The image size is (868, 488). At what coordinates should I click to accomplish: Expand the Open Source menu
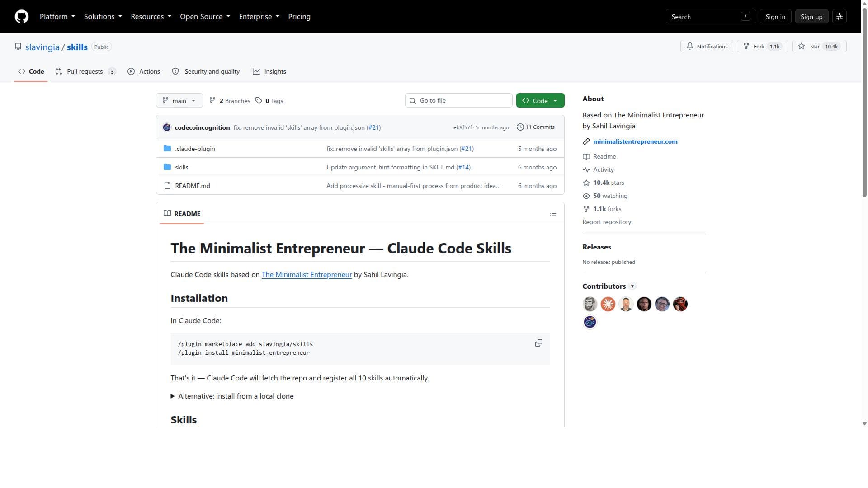click(x=205, y=17)
